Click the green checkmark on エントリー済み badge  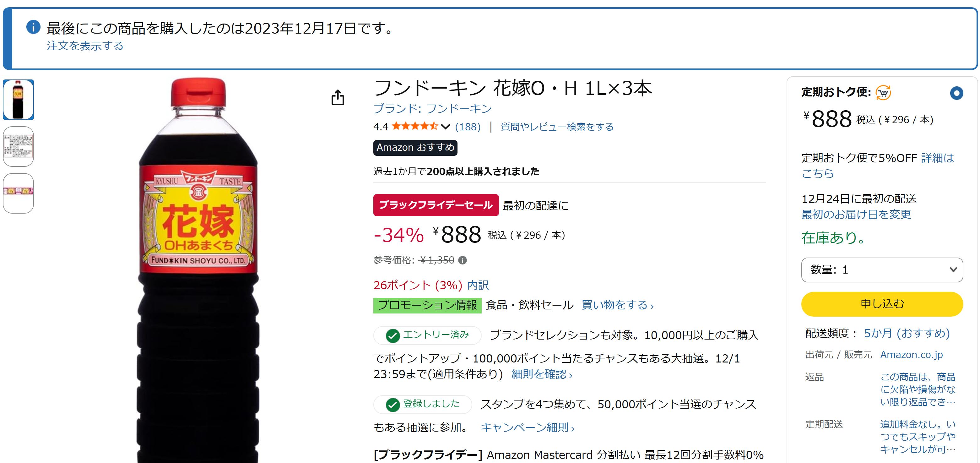click(393, 335)
